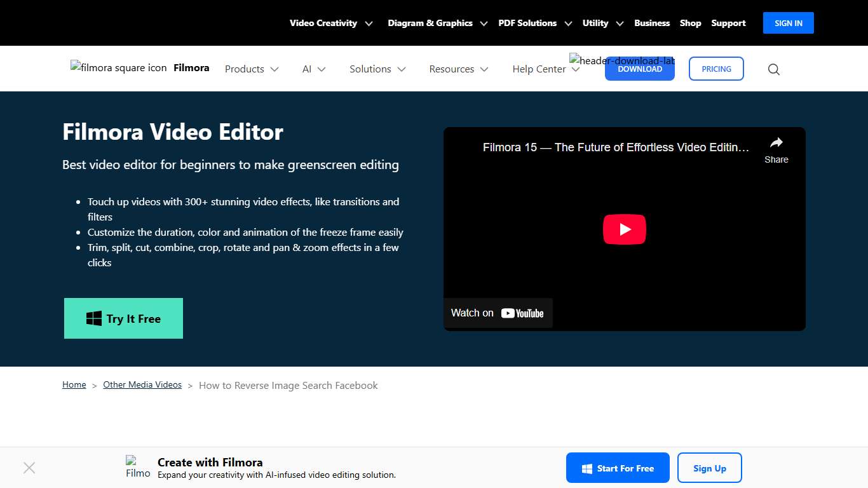The width and height of the screenshot is (868, 488).
Task: Dismiss the Create with Filmora banner
Action: click(29, 468)
